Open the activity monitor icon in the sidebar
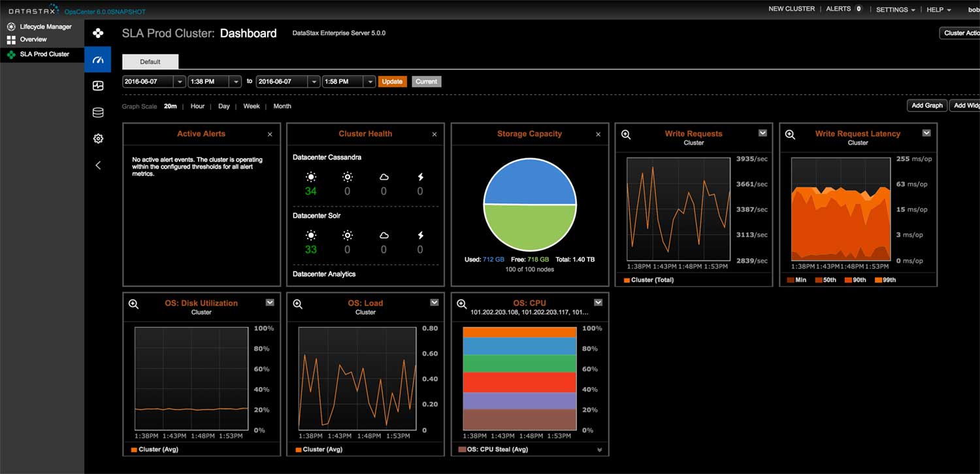This screenshot has width=980, height=474. pos(98,86)
